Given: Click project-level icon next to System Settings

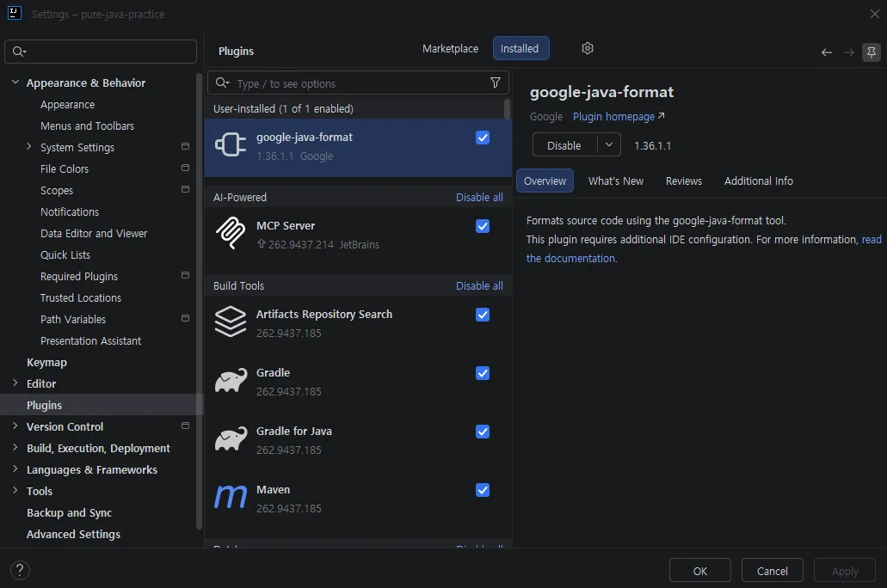Looking at the screenshot, I should 185,146.
